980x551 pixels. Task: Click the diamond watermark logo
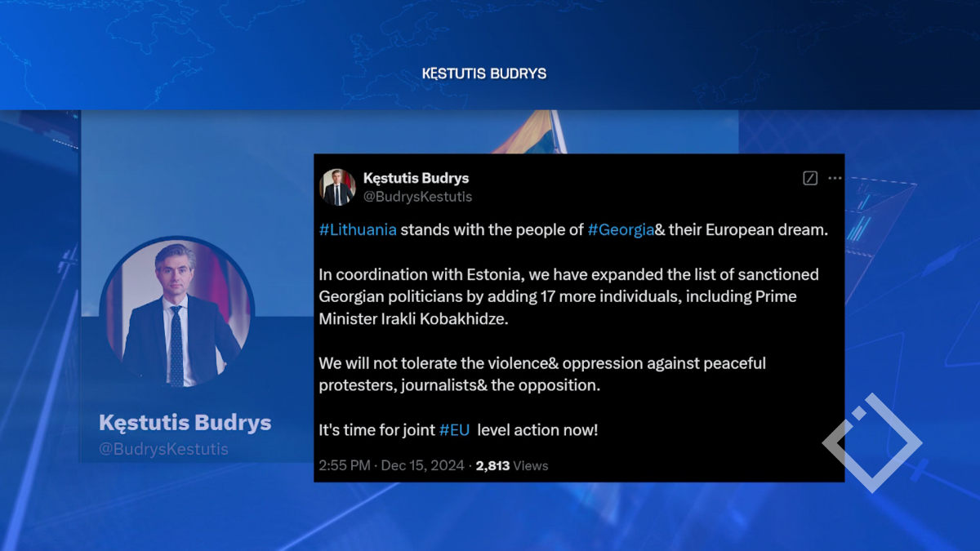tap(871, 443)
